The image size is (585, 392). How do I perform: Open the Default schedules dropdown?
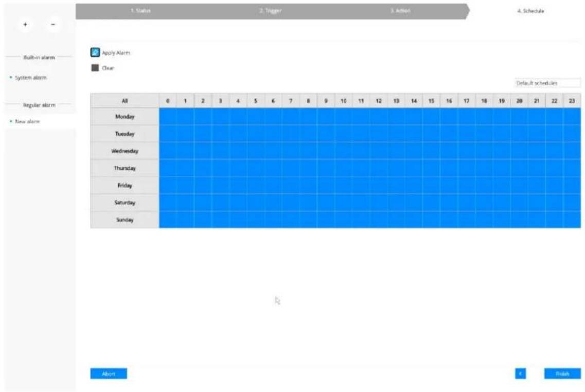pyautogui.click(x=547, y=83)
